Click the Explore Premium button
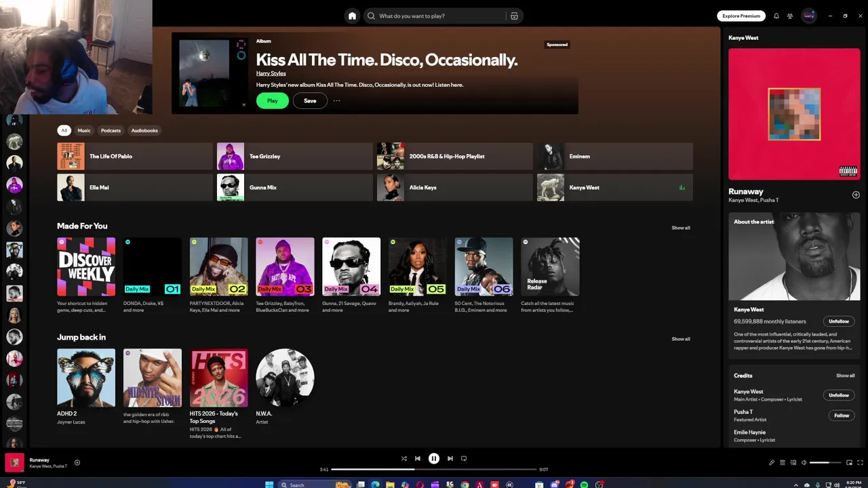 tap(741, 16)
